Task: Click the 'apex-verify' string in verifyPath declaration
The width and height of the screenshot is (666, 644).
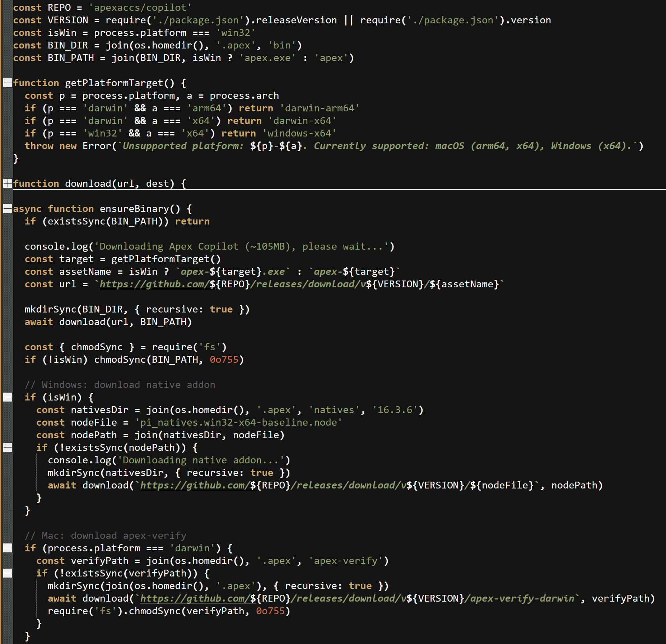Action: pyautogui.click(x=346, y=561)
